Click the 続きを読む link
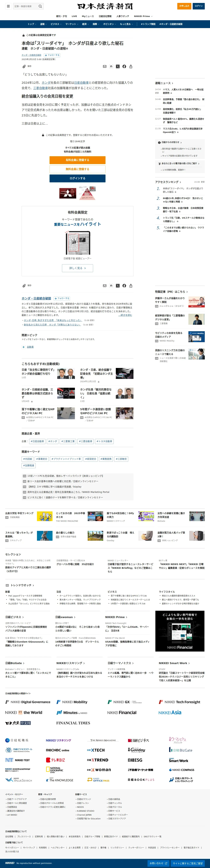Image resolution: width=210 pixels, height=868 pixels. point(125,315)
